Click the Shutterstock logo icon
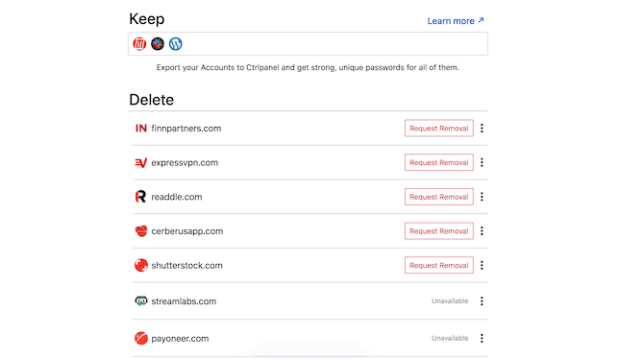Image resolution: width=644 pixels, height=359 pixels. [x=141, y=266]
